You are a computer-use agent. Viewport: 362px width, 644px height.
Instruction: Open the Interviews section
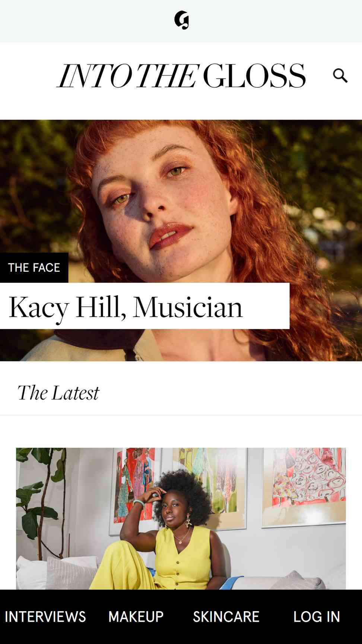pos(45,616)
